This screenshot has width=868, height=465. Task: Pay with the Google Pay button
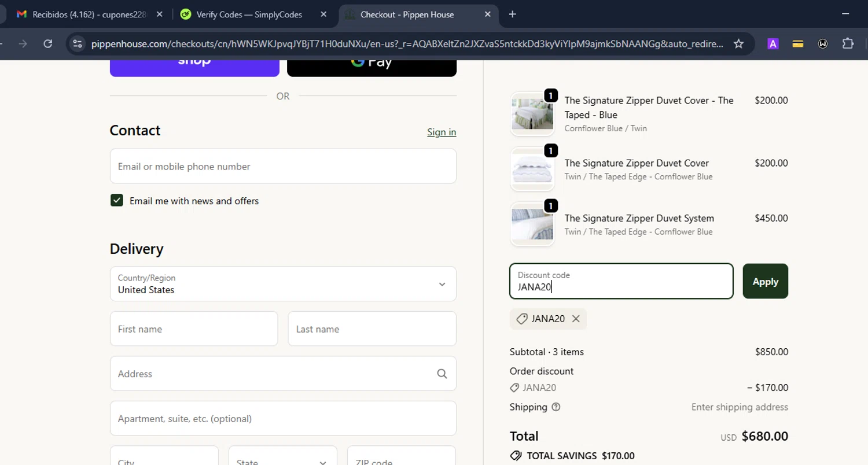point(372,68)
